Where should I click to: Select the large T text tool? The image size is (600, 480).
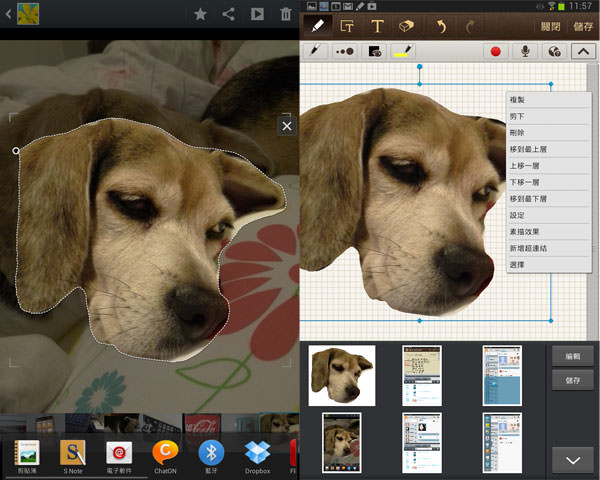coord(377,26)
